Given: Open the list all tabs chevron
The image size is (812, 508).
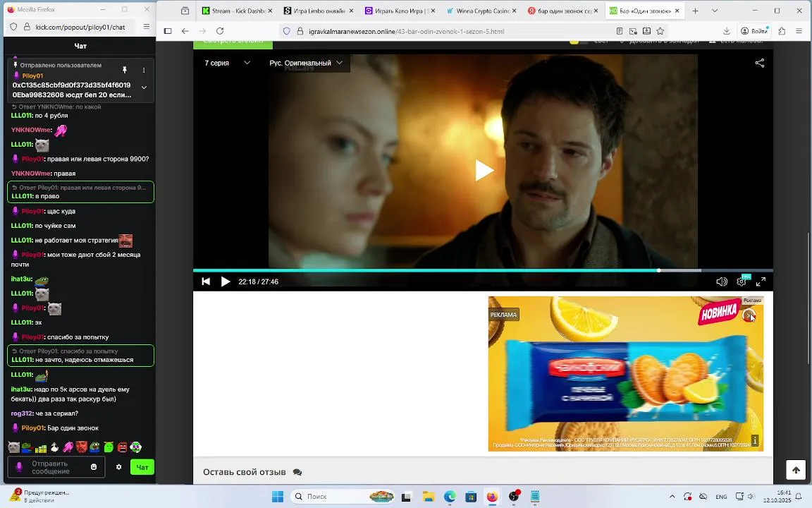Looking at the screenshot, I should 715,11.
